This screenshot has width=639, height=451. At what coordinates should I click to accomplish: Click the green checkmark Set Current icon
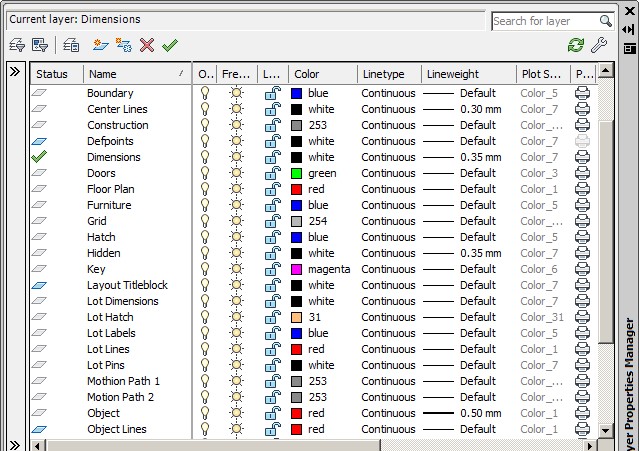(170, 45)
